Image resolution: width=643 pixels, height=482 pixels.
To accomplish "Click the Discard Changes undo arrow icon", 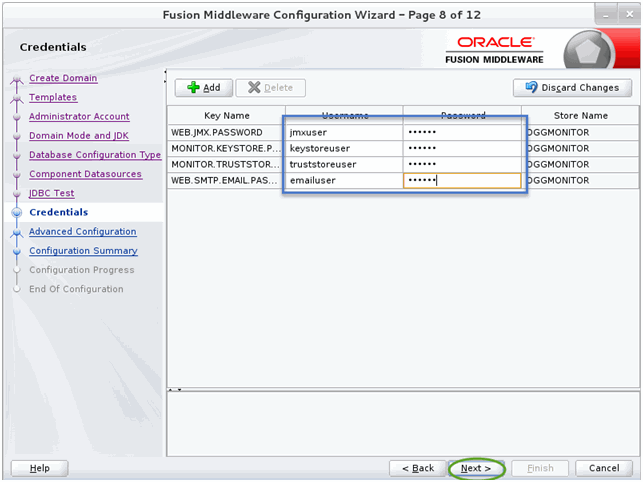I will (531, 87).
